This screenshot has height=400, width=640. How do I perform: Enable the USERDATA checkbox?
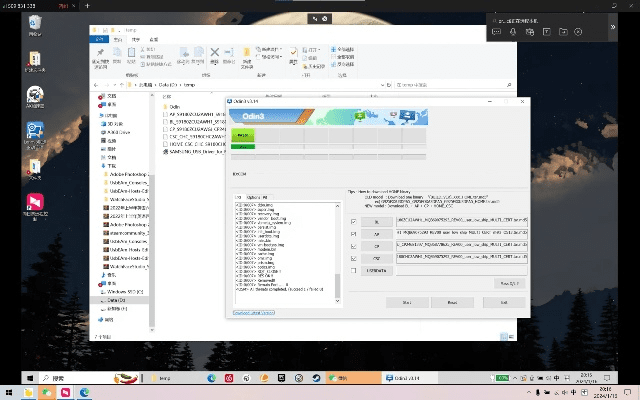[354, 270]
